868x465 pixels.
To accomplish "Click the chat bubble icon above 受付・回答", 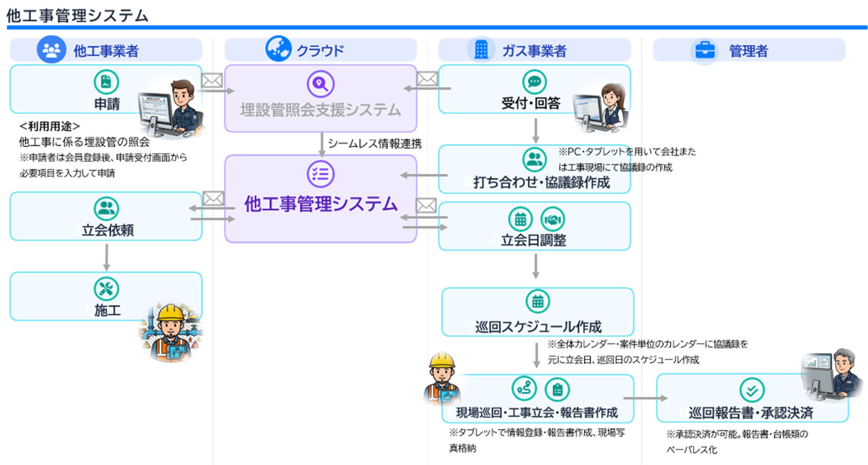I will (534, 82).
